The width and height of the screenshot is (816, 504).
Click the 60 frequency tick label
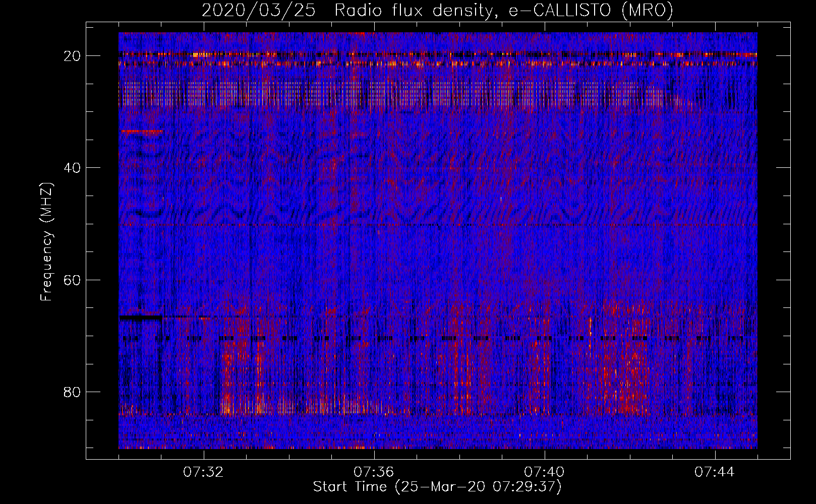[x=72, y=280]
